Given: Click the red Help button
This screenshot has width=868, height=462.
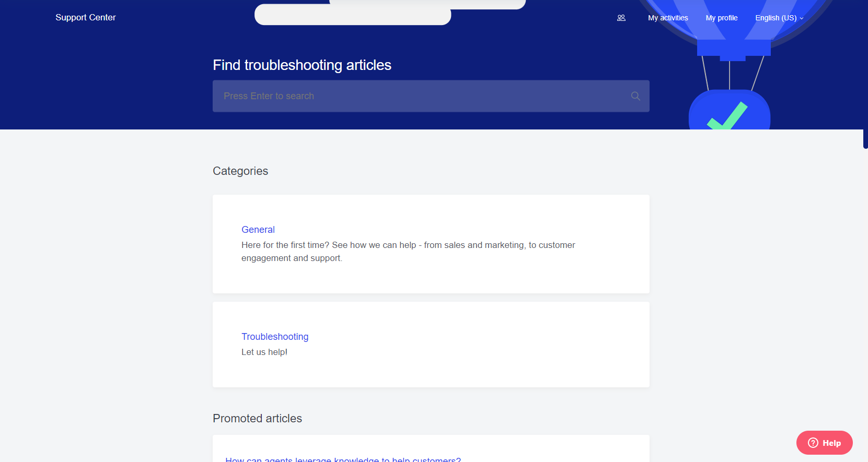Looking at the screenshot, I should tap(824, 443).
